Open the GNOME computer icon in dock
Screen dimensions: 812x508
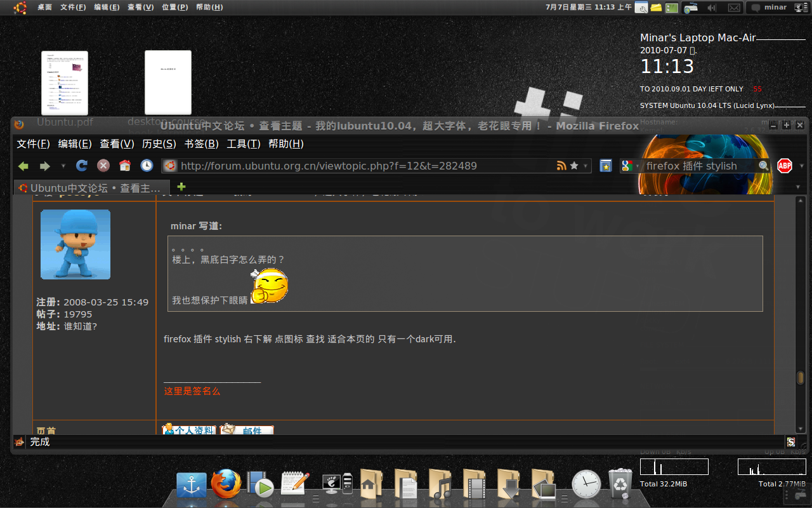[337, 484]
